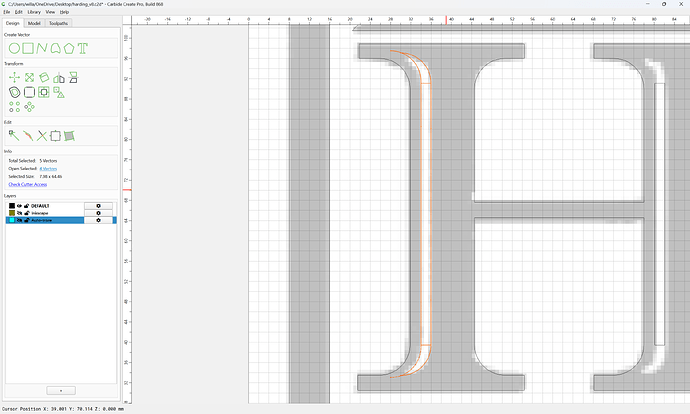Click the cyan Auto-trace layer color swatch

12,220
